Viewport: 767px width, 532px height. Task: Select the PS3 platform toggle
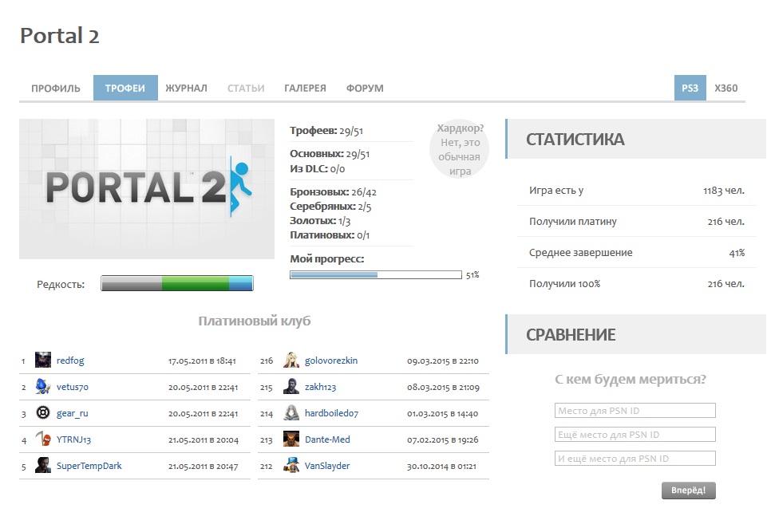(690, 89)
